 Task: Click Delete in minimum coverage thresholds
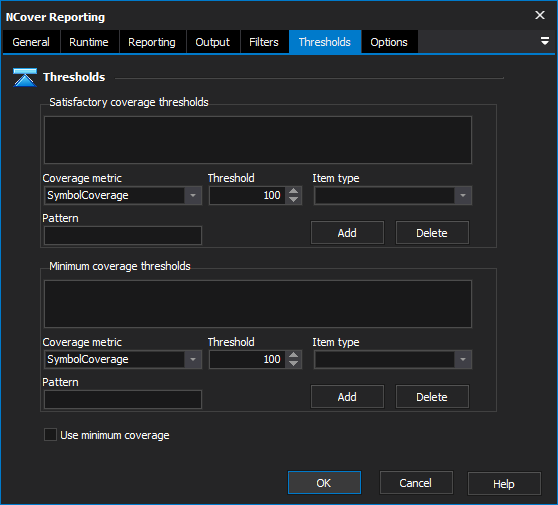(432, 397)
